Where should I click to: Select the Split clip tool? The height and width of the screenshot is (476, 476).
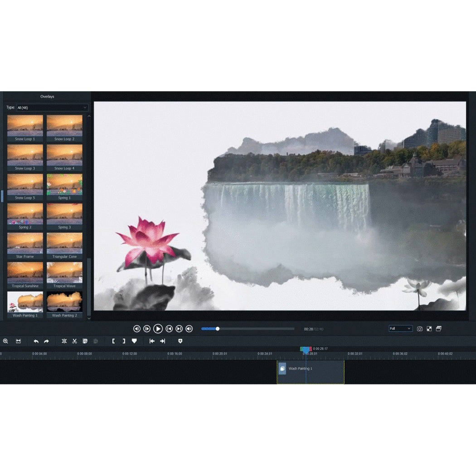[64, 341]
